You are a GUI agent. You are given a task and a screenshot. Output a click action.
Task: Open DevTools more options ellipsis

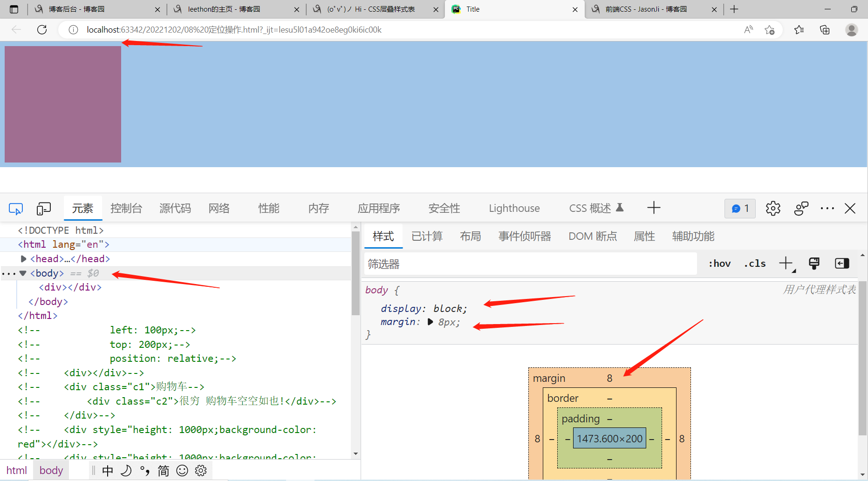pyautogui.click(x=827, y=208)
